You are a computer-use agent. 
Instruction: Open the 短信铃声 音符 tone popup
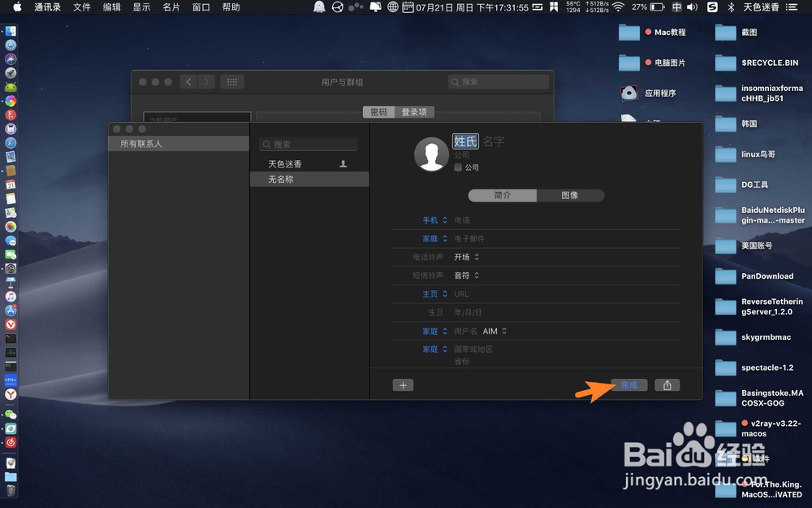[x=467, y=276]
